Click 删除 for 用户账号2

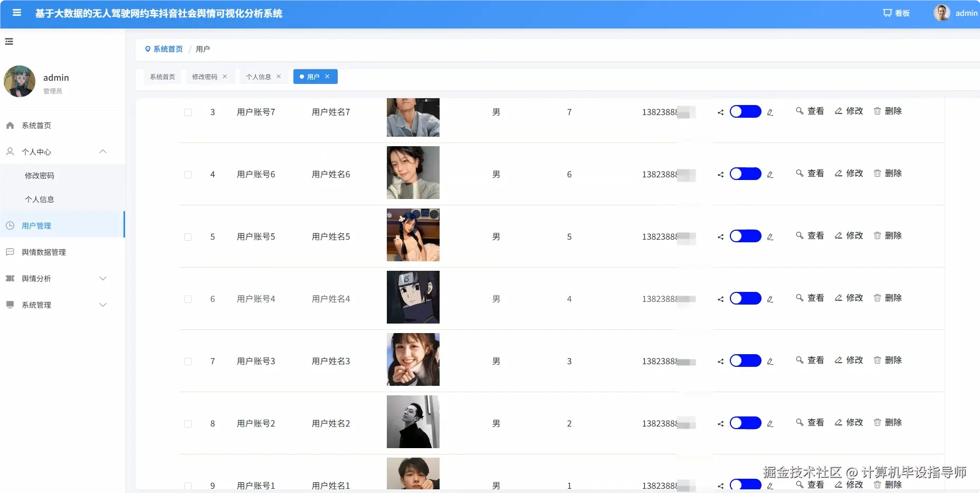click(888, 423)
